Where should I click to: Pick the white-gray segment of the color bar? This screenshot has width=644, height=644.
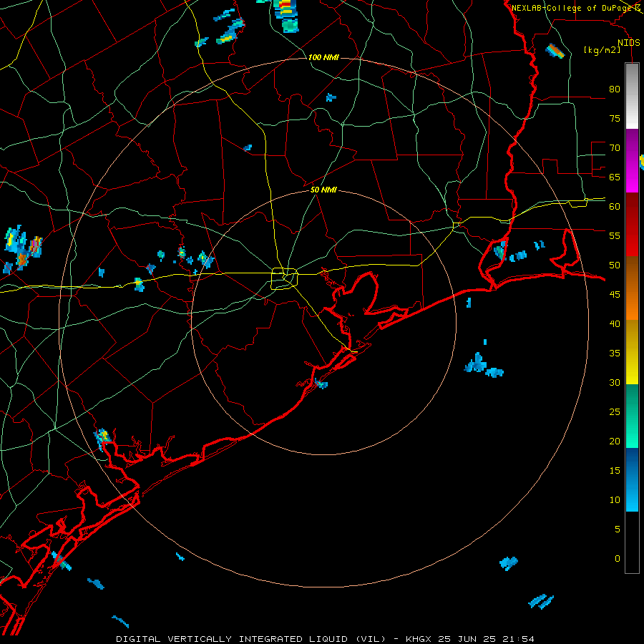[632, 96]
